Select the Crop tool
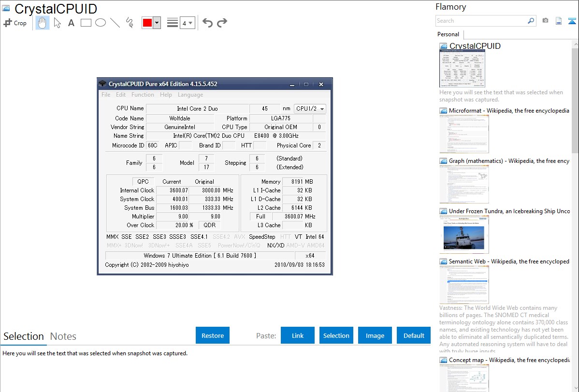Viewport: 579px width, 392px height. (15, 23)
